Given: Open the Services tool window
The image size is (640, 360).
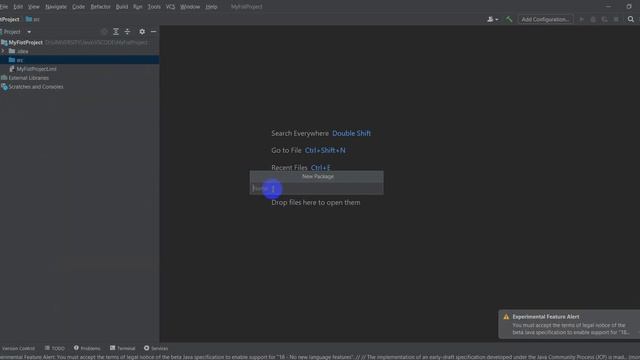Looking at the screenshot, I should pyautogui.click(x=156, y=348).
